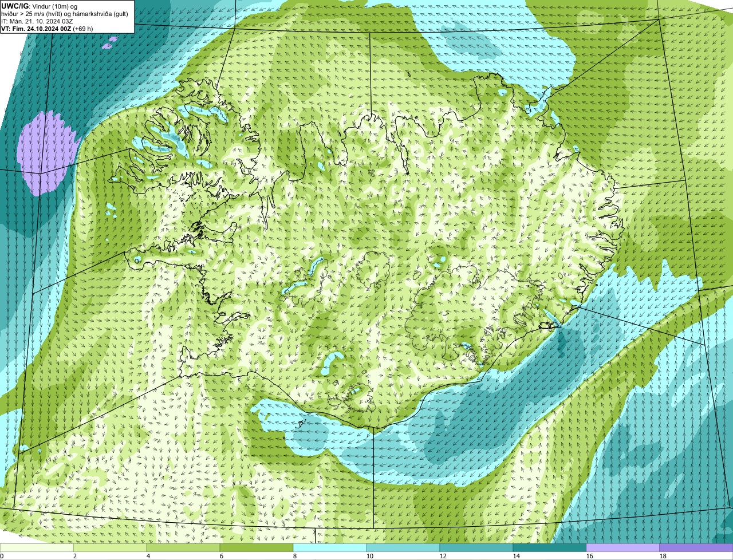Image resolution: width=733 pixels, height=560 pixels.
Task: Click the "IT: Mán. 21. 10. 2024 03Z" line
Action: click(x=37, y=21)
